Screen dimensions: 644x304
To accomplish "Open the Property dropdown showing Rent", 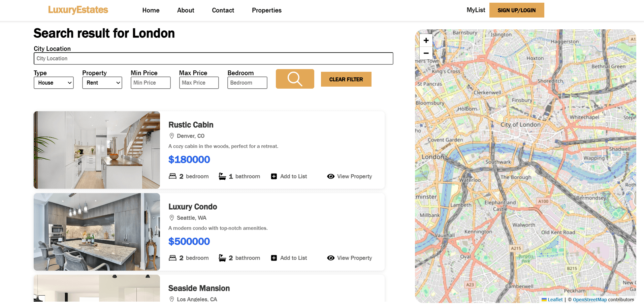I will point(102,83).
